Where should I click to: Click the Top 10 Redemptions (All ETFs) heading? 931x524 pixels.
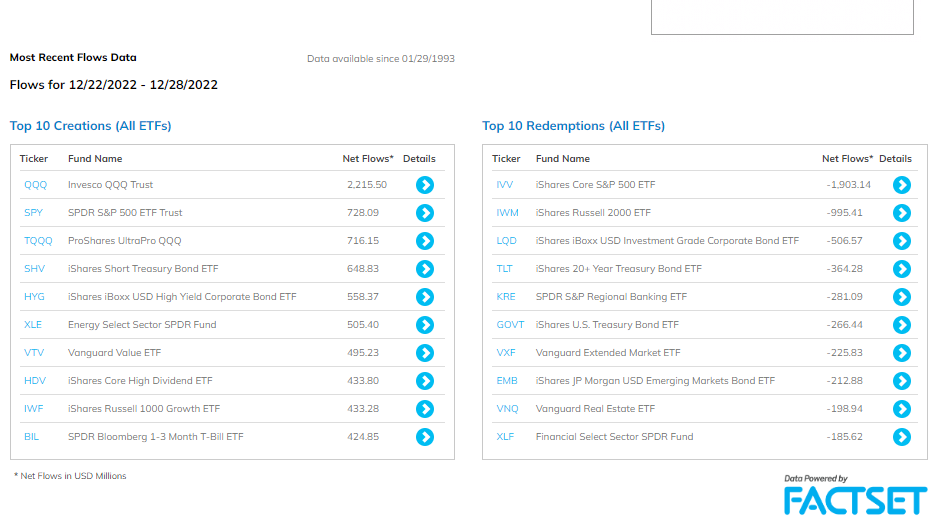point(573,126)
